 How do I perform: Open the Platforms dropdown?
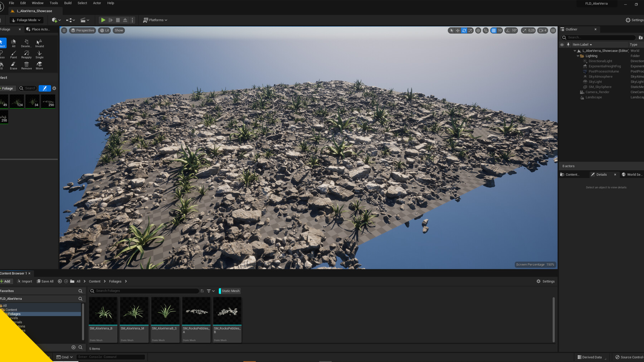155,20
